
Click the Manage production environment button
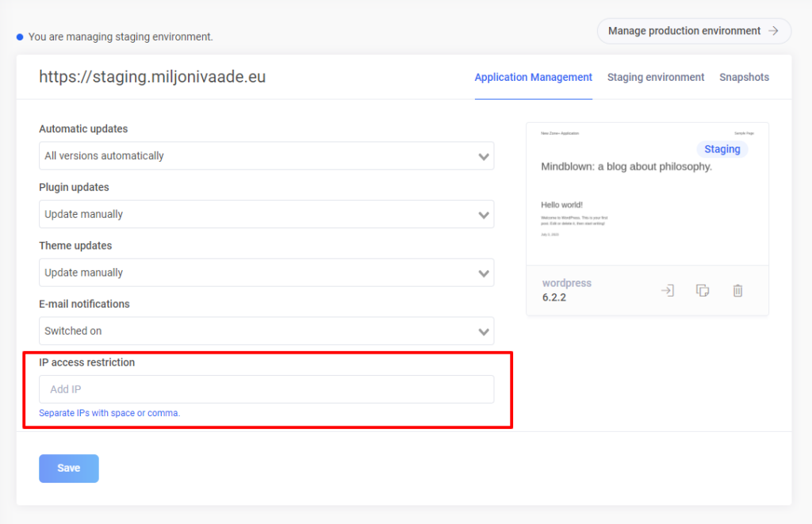coord(684,31)
